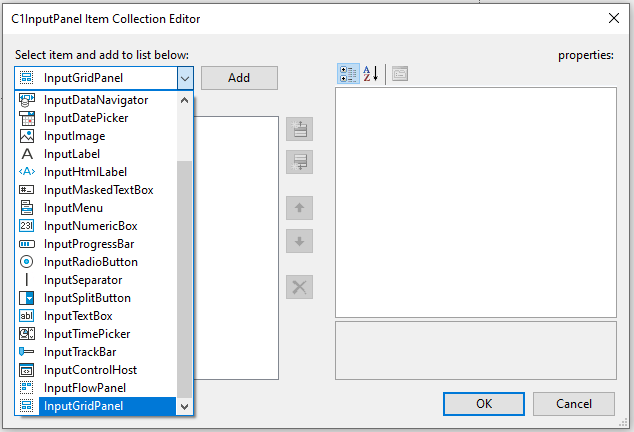
Task: Click the Property Pages icon
Action: click(x=399, y=73)
